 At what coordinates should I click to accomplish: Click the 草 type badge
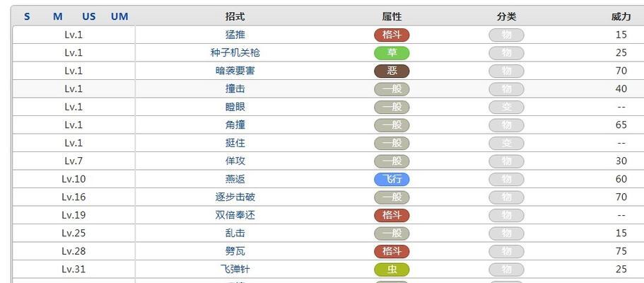(392, 53)
